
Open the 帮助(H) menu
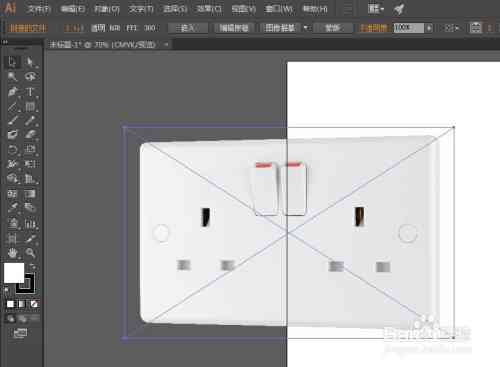pos(315,9)
